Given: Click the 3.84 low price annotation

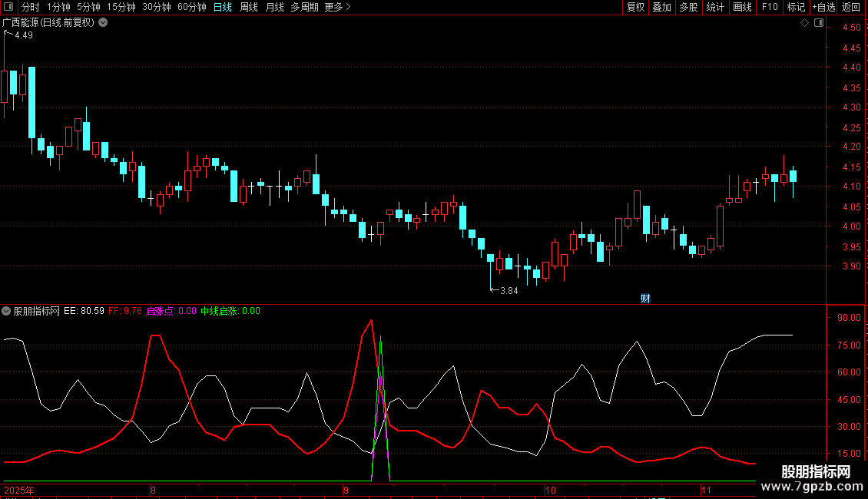Looking at the screenshot, I should point(509,291).
